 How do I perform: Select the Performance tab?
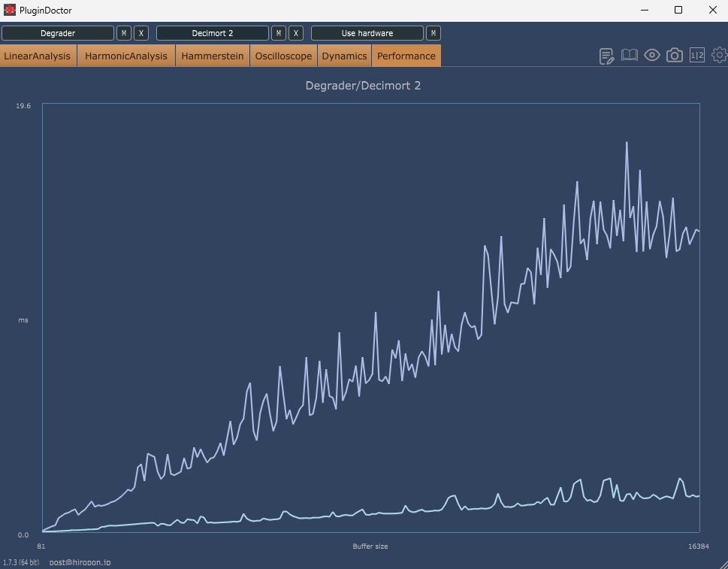point(406,56)
